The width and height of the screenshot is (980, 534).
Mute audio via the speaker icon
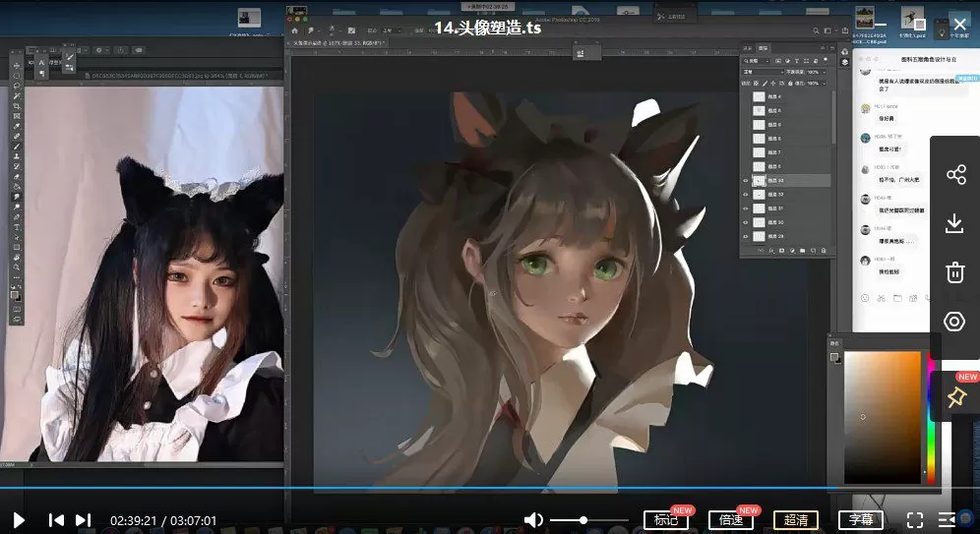pos(533,519)
